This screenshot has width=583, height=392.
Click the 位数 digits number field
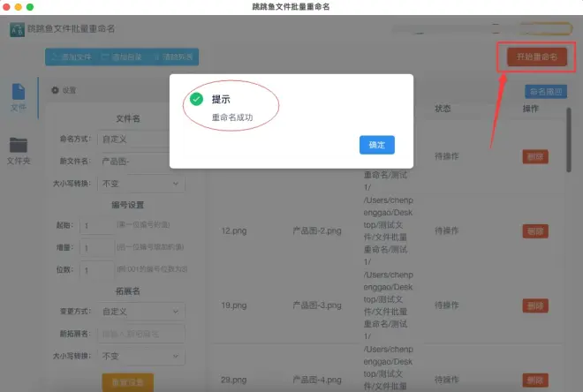(x=96, y=270)
